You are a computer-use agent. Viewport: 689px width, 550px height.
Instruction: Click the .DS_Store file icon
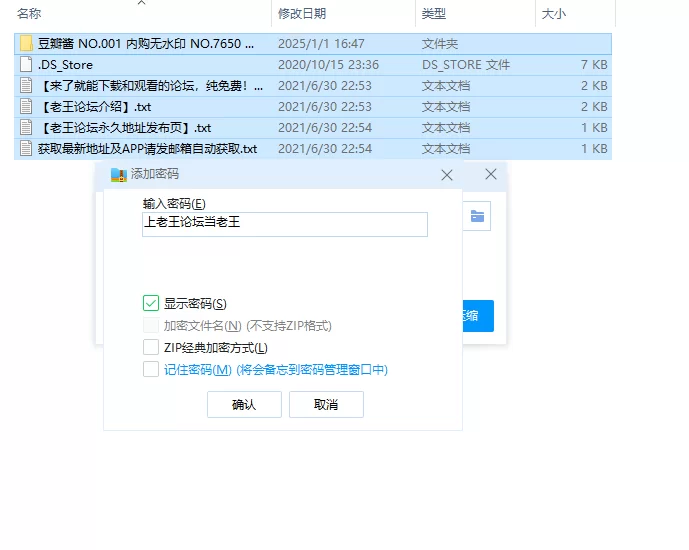[x=27, y=65]
